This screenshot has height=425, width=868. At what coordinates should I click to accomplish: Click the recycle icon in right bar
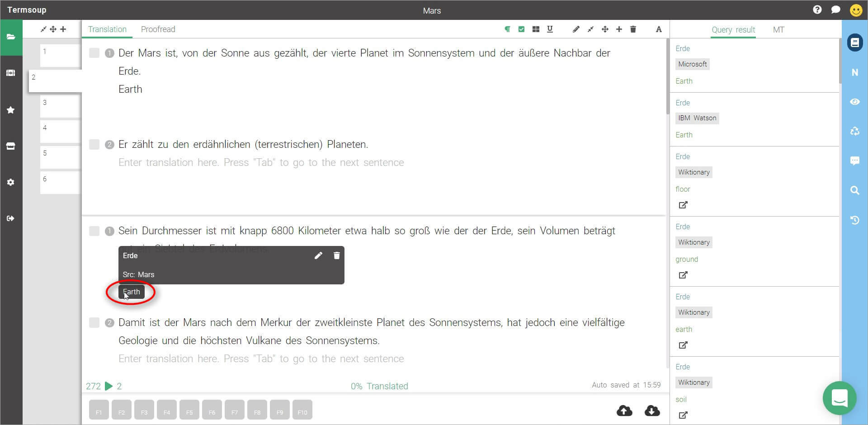pyautogui.click(x=854, y=131)
